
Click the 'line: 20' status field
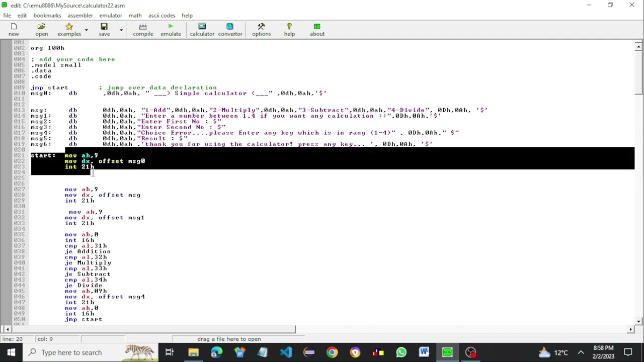(x=19, y=339)
